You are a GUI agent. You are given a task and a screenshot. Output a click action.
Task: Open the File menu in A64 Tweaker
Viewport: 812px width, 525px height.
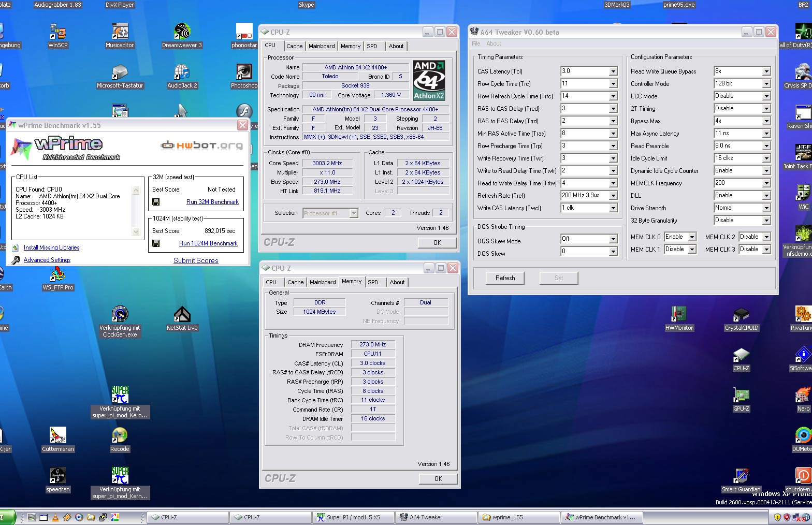[x=476, y=43]
